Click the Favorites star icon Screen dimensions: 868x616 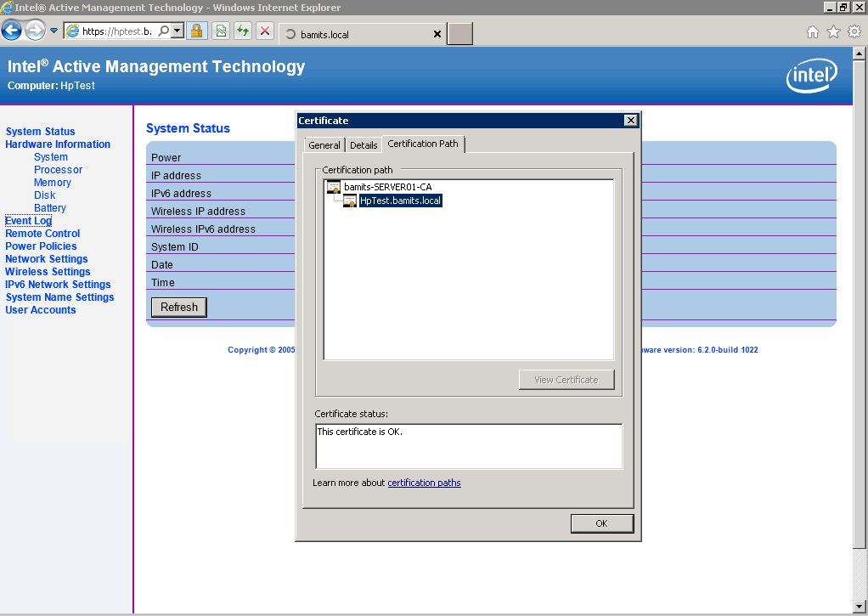click(x=833, y=31)
